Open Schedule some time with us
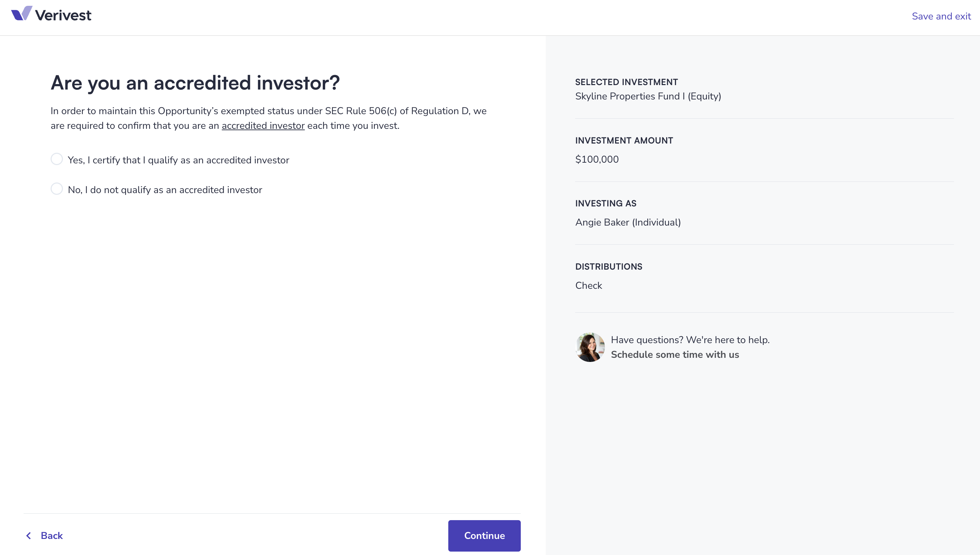980x555 pixels. click(x=675, y=354)
